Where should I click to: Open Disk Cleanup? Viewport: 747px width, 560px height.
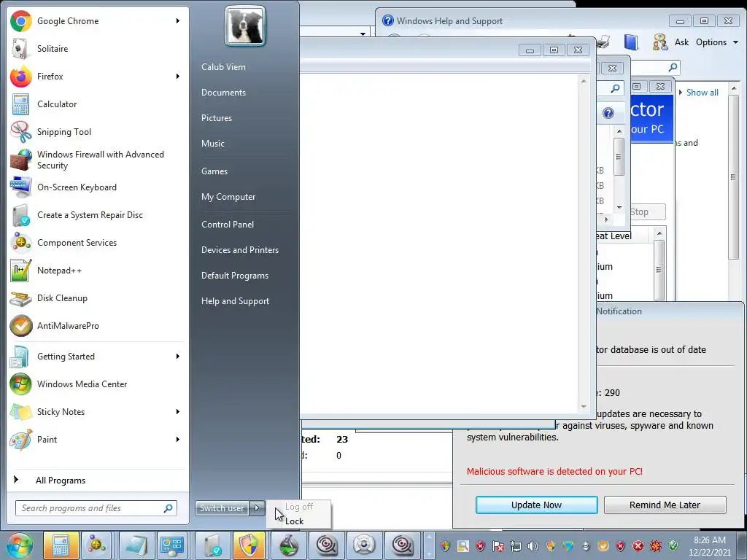point(98,298)
